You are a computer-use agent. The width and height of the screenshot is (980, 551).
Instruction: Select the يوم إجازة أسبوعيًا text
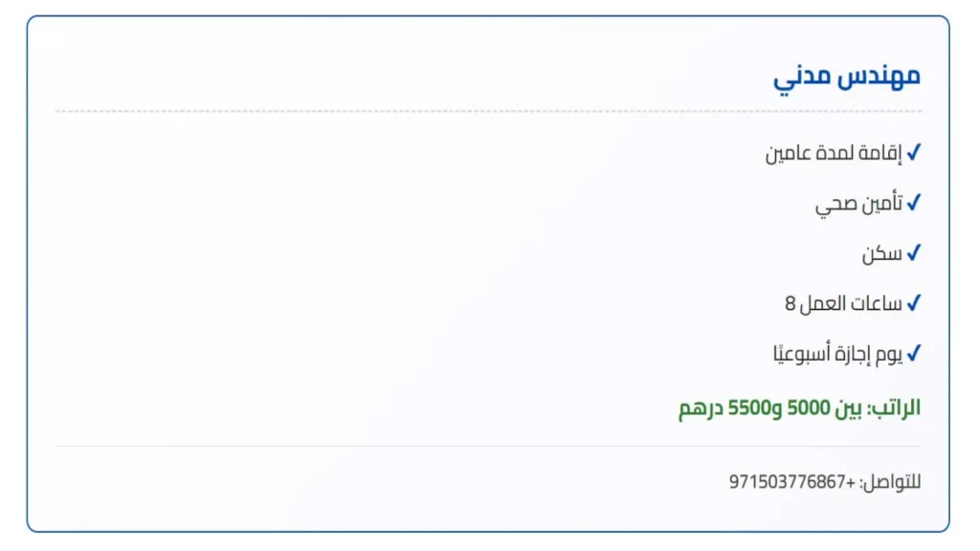pos(837,354)
